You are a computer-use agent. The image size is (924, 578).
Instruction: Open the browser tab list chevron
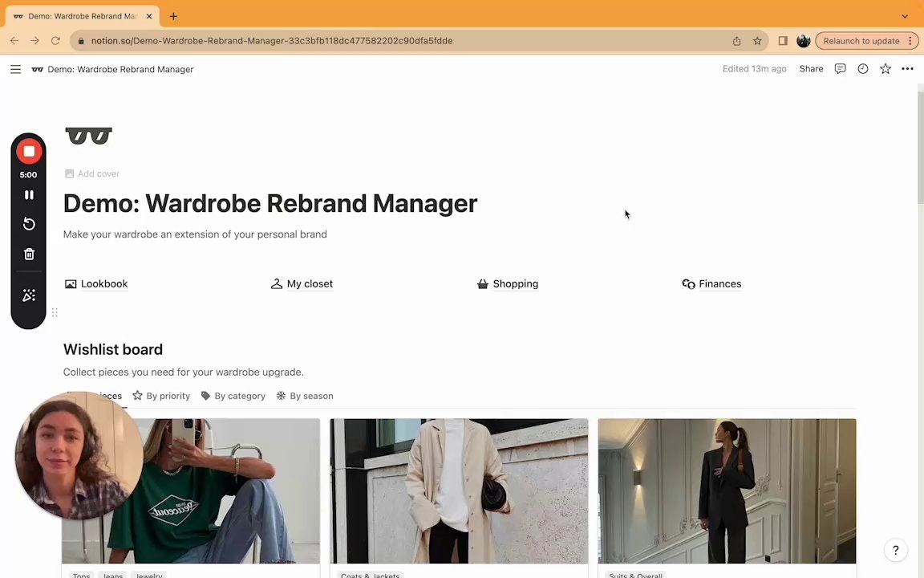(x=905, y=15)
